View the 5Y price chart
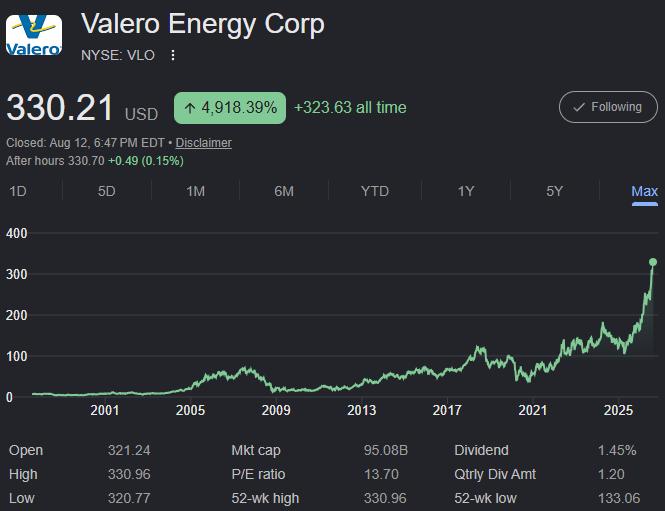This screenshot has width=665, height=511. point(554,191)
